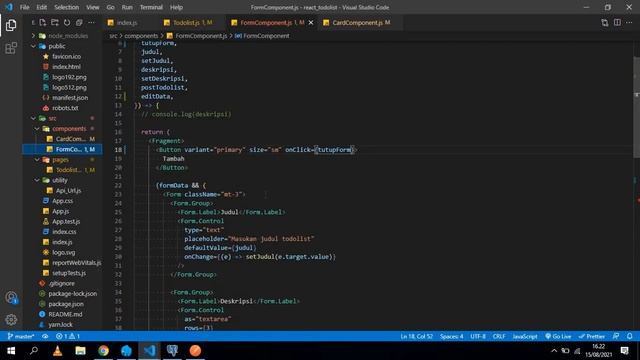
Task: Open Windows Action Center notifications
Action: click(x=624, y=351)
